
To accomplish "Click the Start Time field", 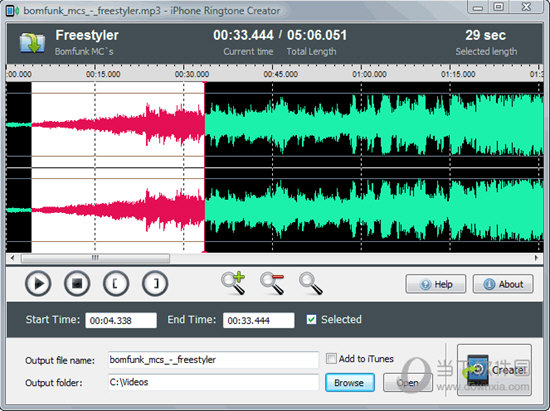I will [x=121, y=320].
